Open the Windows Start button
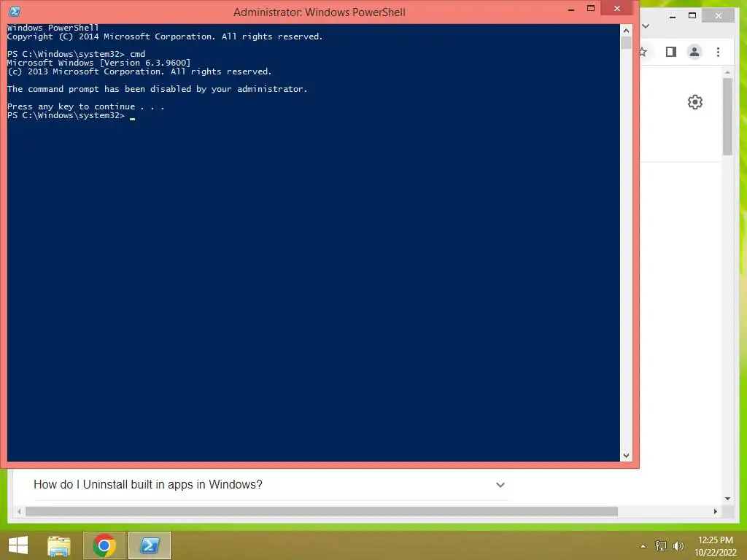Image resolution: width=747 pixels, height=560 pixels. (x=18, y=545)
